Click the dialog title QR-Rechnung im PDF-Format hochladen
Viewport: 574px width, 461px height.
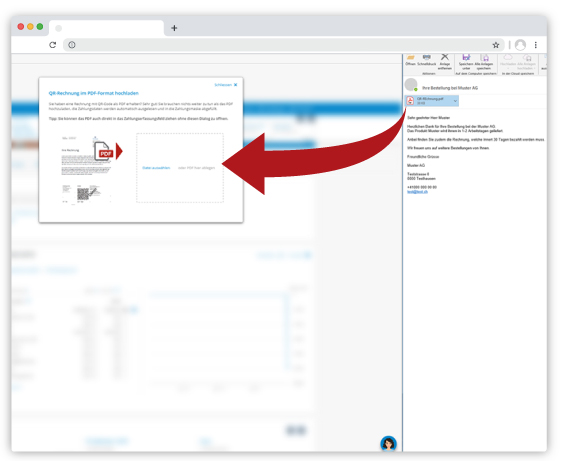94,93
